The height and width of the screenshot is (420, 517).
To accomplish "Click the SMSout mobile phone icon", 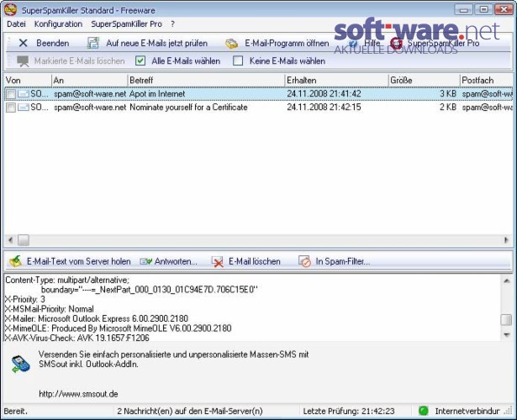I will pyautogui.click(x=20, y=364).
